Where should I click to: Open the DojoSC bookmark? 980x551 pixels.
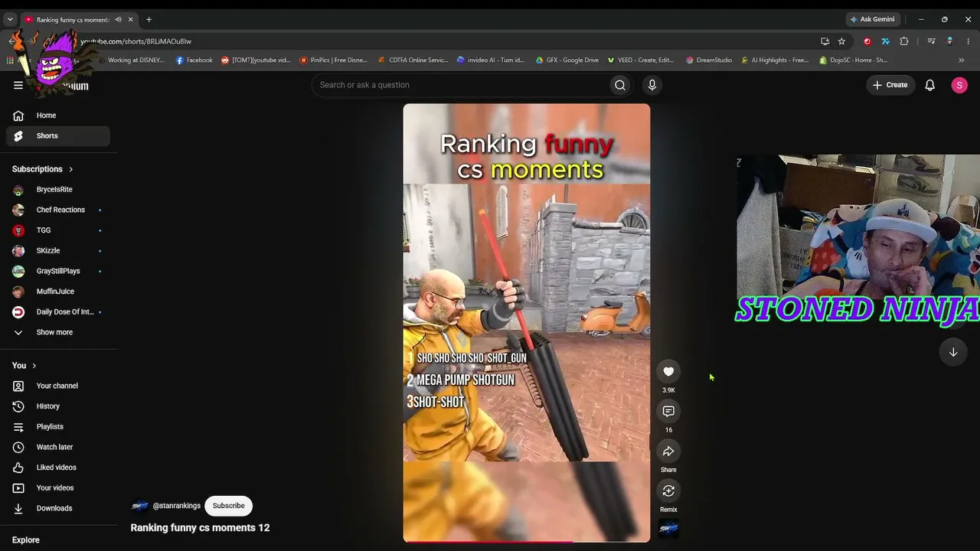pyautogui.click(x=854, y=60)
